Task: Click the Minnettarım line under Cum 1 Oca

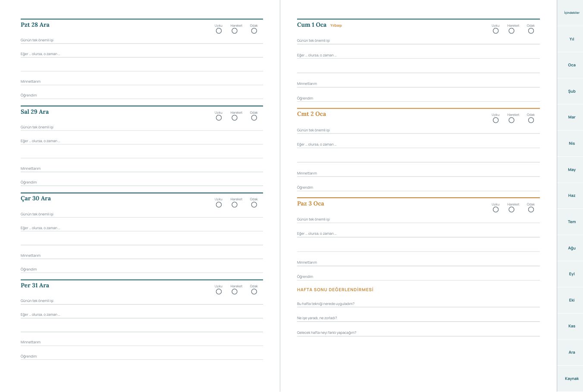Action: pos(418,84)
